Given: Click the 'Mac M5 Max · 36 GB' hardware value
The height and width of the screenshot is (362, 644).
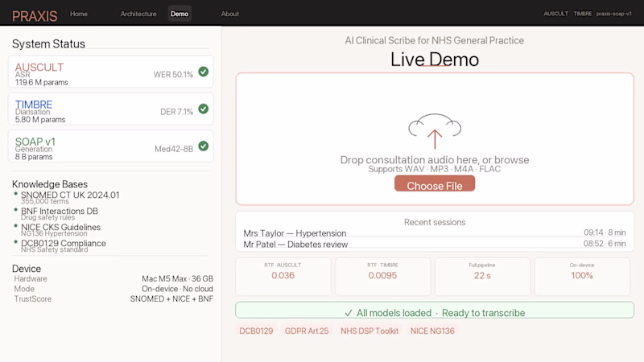Looking at the screenshot, I should 177,278.
